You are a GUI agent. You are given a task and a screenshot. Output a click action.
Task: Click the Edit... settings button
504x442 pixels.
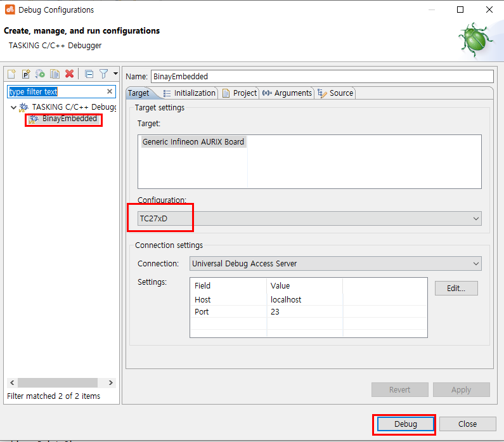click(456, 289)
